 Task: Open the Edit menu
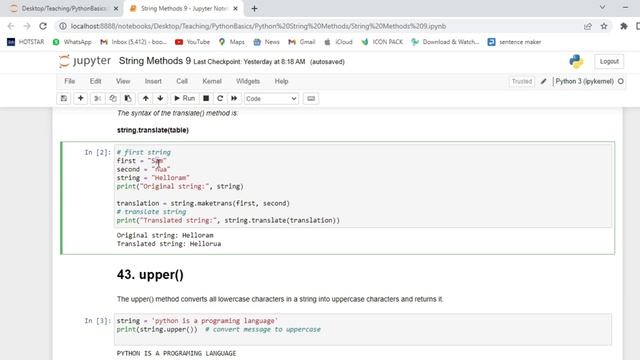[96, 81]
